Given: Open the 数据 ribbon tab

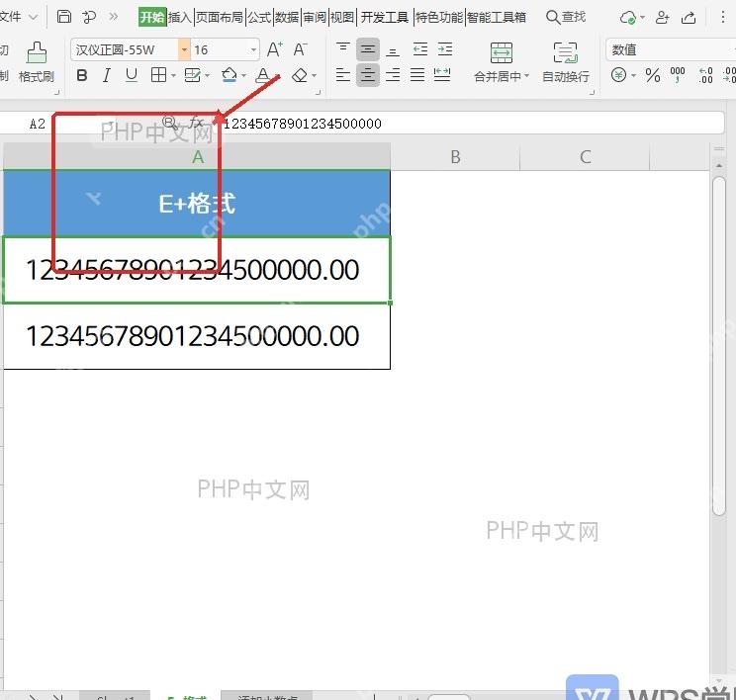Looking at the screenshot, I should (x=287, y=18).
